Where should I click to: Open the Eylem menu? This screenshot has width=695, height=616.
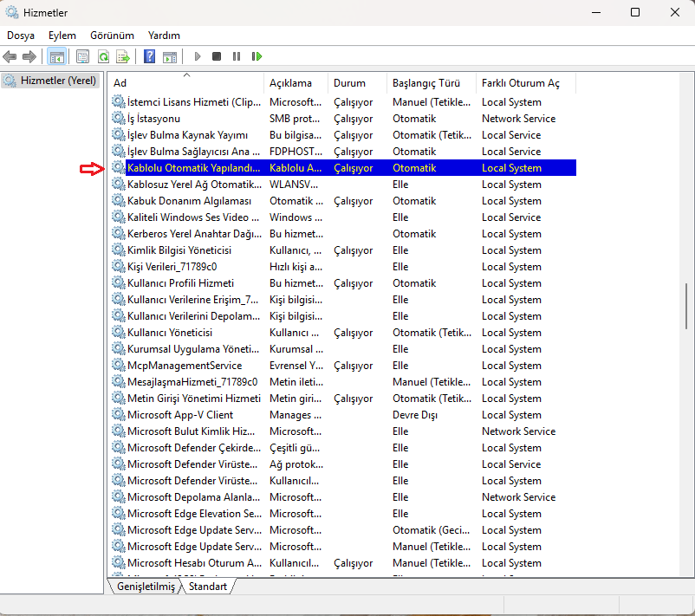pos(62,36)
